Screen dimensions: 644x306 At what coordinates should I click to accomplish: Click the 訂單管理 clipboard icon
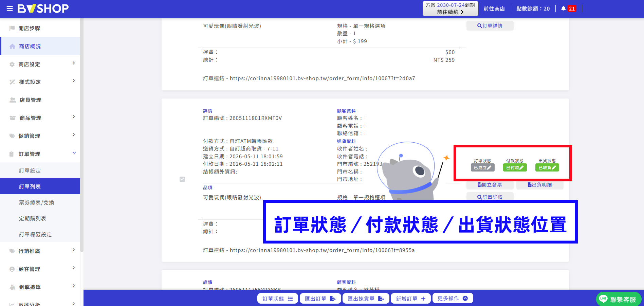12,154
